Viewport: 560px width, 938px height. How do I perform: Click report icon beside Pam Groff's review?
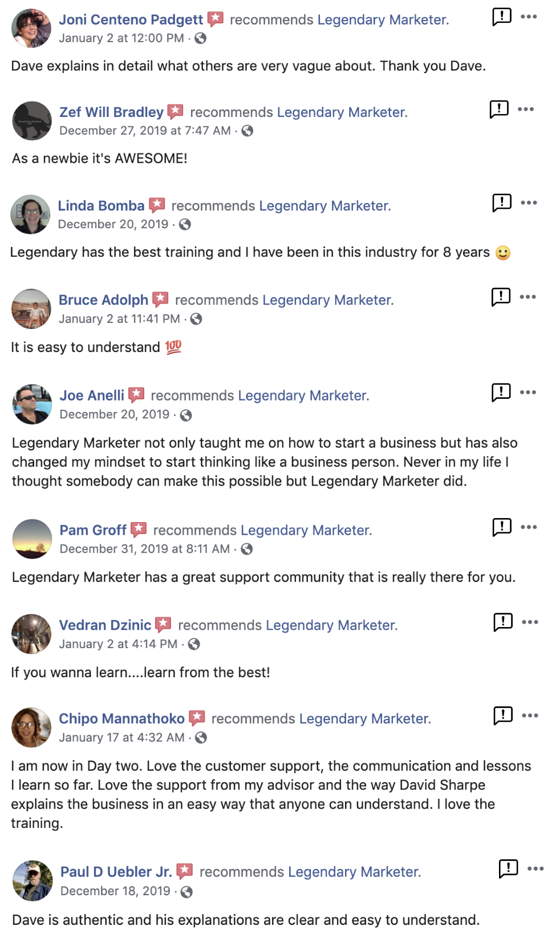[x=501, y=527]
